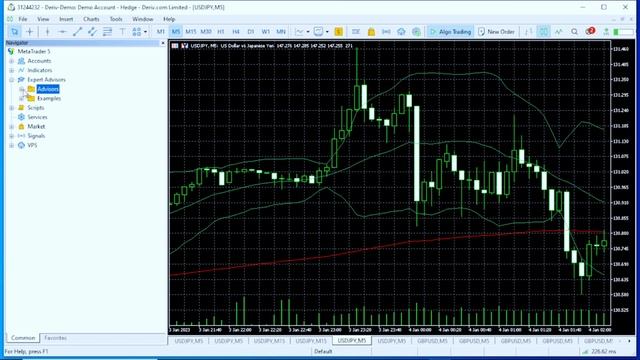
Task: Open the View menu
Action: 43,19
